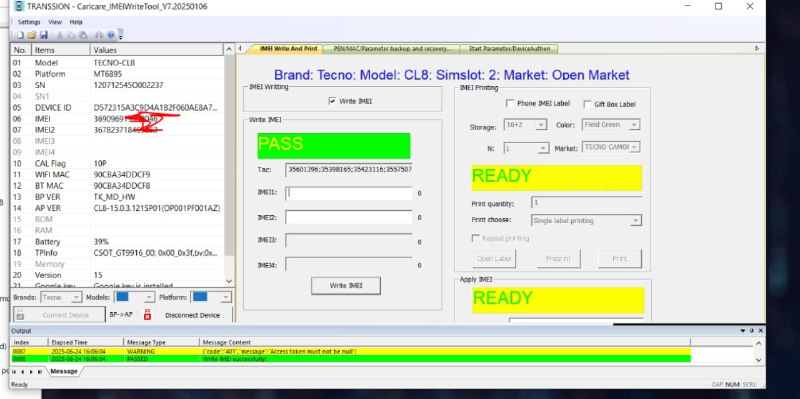Viewport: 800px width, 399px height.
Task: Click the Print toolbar icon
Action: tap(99, 35)
